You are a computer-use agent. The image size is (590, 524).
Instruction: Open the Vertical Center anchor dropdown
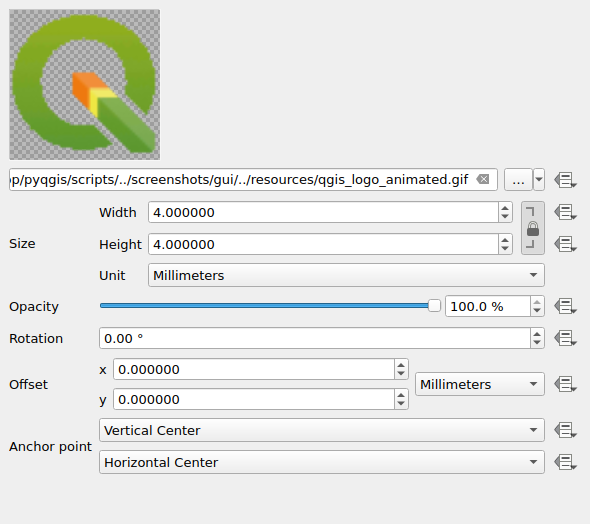(322, 430)
